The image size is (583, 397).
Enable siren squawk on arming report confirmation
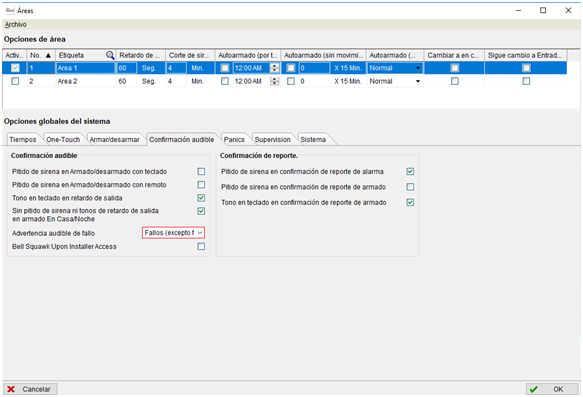(x=410, y=187)
